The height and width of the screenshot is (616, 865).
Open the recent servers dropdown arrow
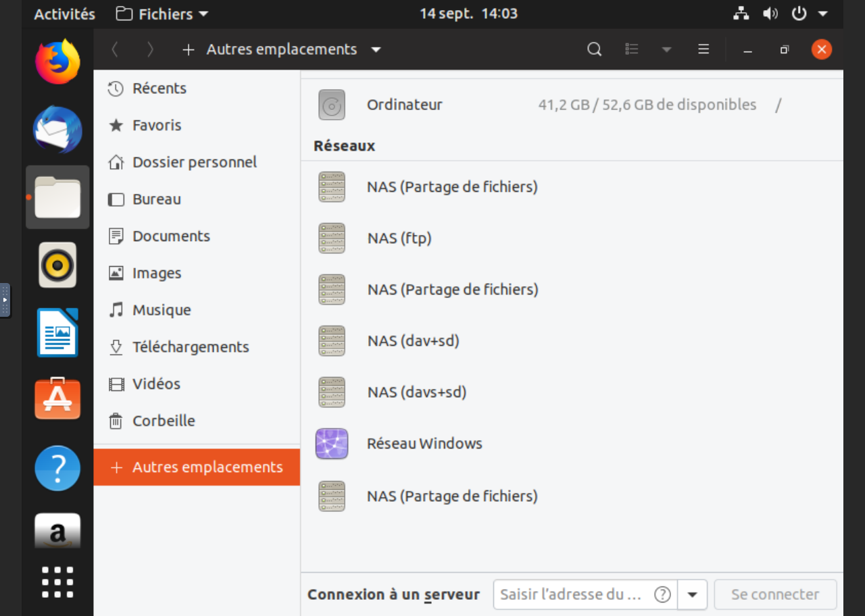pyautogui.click(x=692, y=594)
